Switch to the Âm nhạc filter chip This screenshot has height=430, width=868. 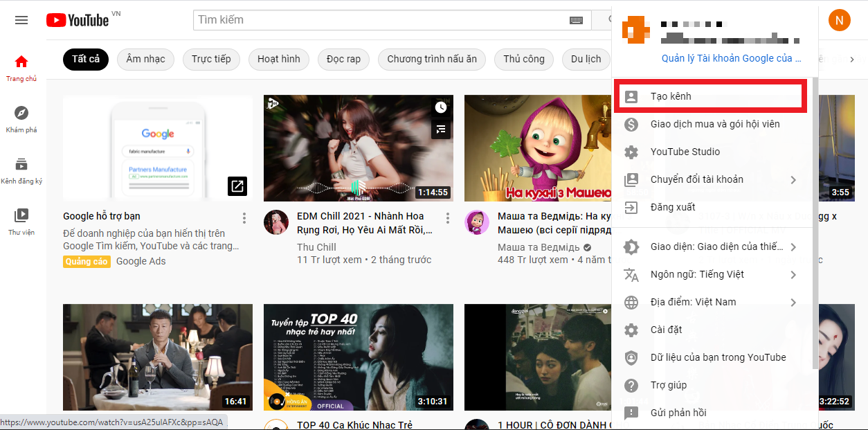(x=145, y=59)
